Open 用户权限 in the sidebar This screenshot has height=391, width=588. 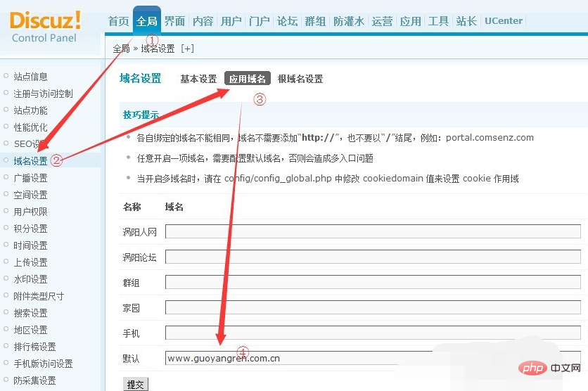[30, 212]
